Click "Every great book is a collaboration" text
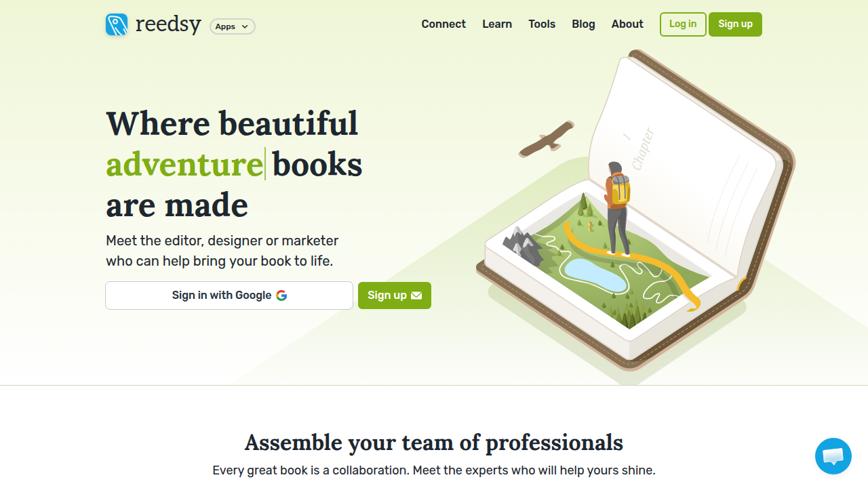 pos(310,470)
